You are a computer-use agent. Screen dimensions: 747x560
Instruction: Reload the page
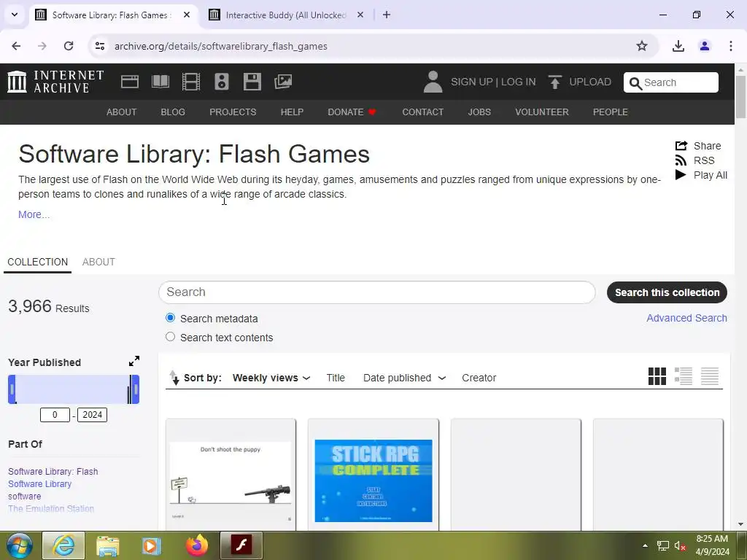point(69,46)
